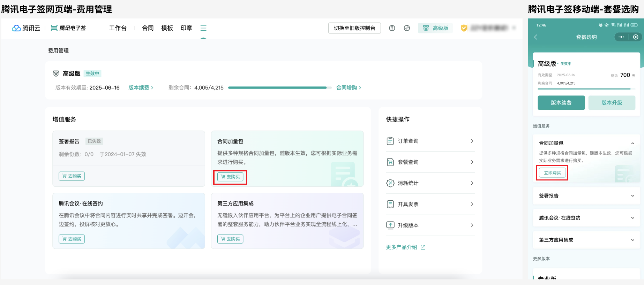Viewport: 644px width, 285px height.
Task: Click the 费用管理 page heading
Action: (x=58, y=51)
